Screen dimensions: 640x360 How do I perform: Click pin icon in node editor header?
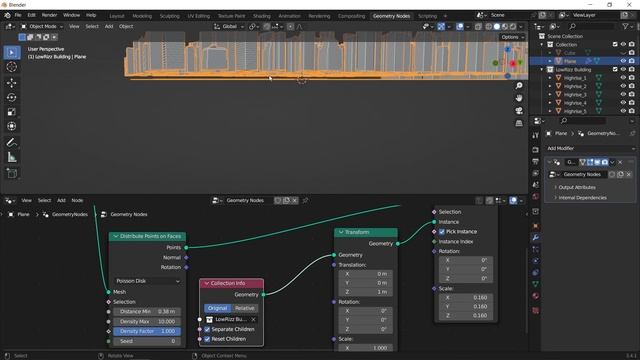pos(305,200)
